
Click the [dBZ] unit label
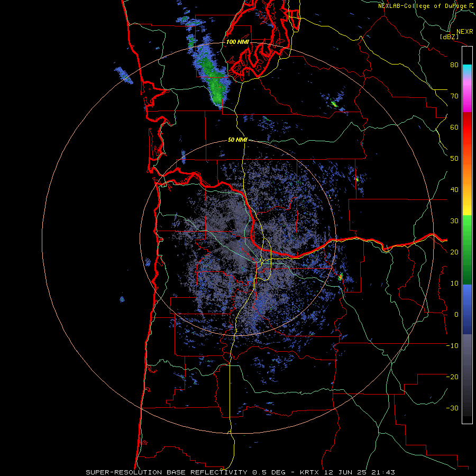tap(449, 36)
